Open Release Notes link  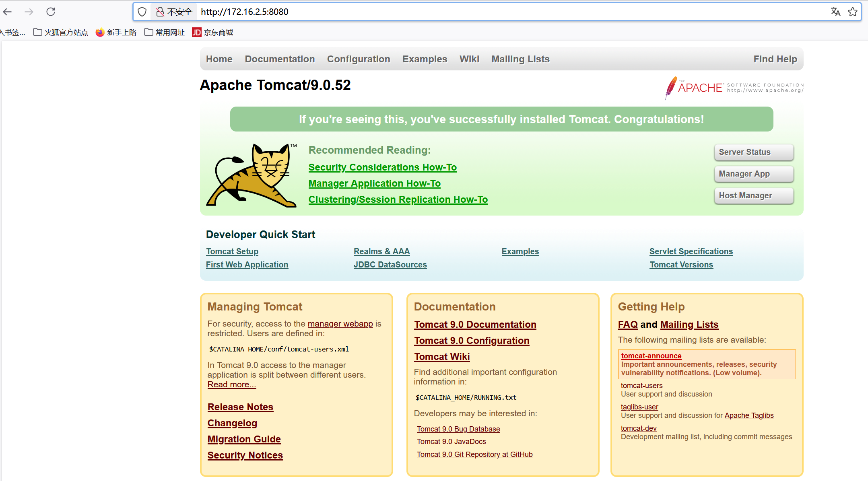(240, 407)
